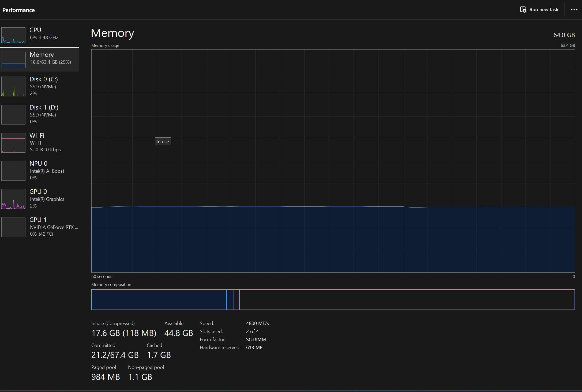Open the three-dot more options menu
Screen dimensions: 582x392
click(x=574, y=10)
